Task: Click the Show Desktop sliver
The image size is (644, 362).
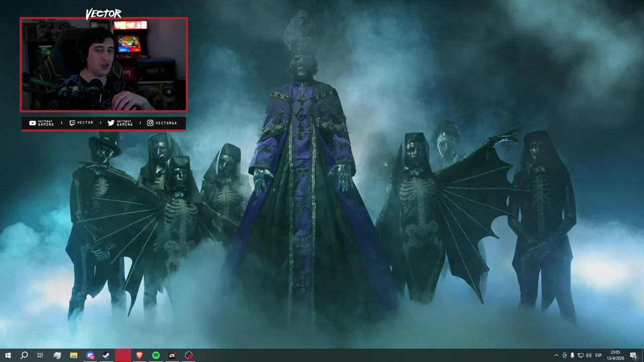Action: coord(643,355)
